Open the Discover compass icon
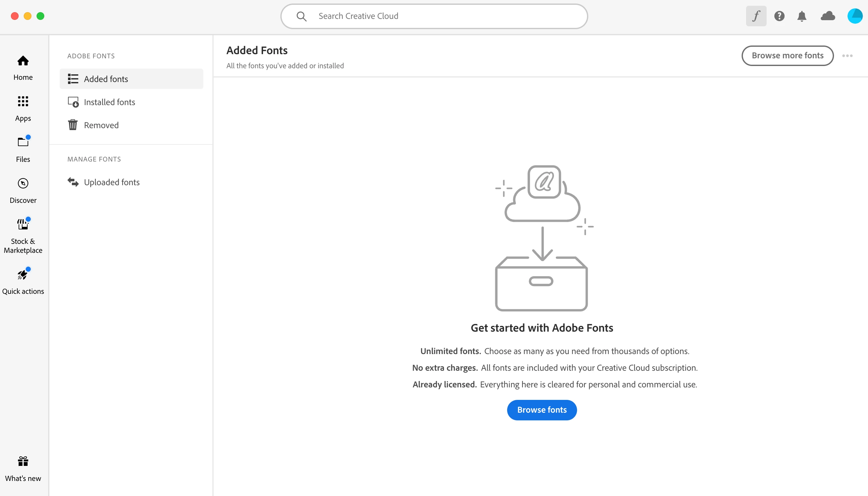The width and height of the screenshot is (868, 496). coord(23,190)
